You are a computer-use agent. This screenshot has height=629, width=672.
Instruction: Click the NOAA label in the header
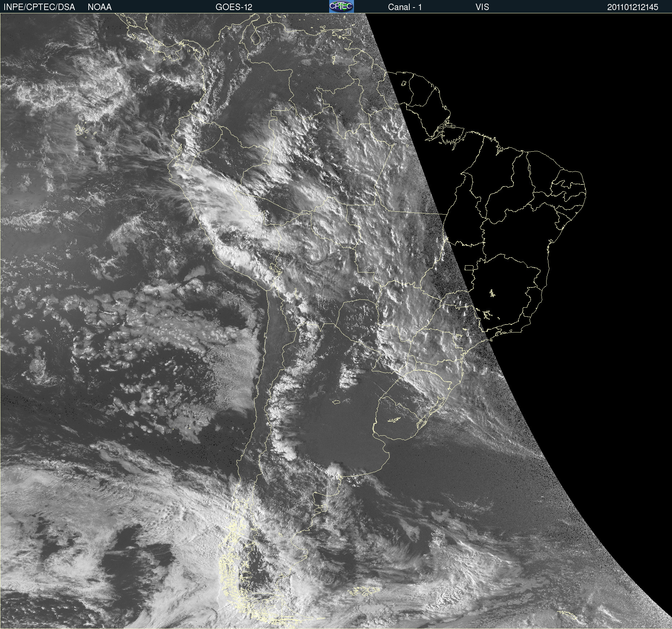tap(100, 7)
